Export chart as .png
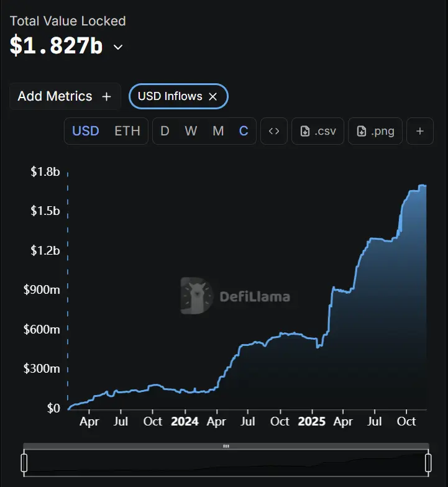Image resolution: width=448 pixels, height=487 pixels. pos(375,131)
